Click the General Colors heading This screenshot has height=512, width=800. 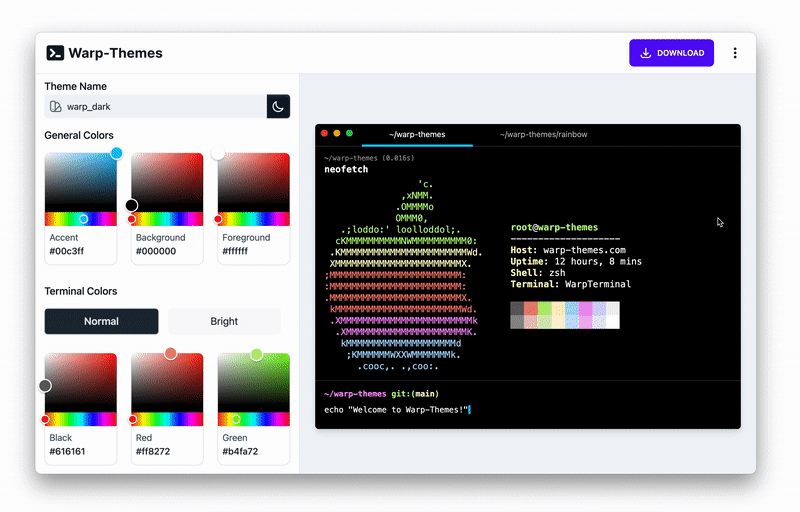(x=79, y=135)
